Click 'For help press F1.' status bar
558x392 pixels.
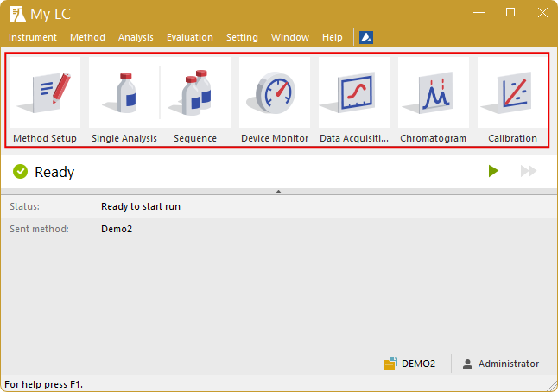(x=44, y=384)
